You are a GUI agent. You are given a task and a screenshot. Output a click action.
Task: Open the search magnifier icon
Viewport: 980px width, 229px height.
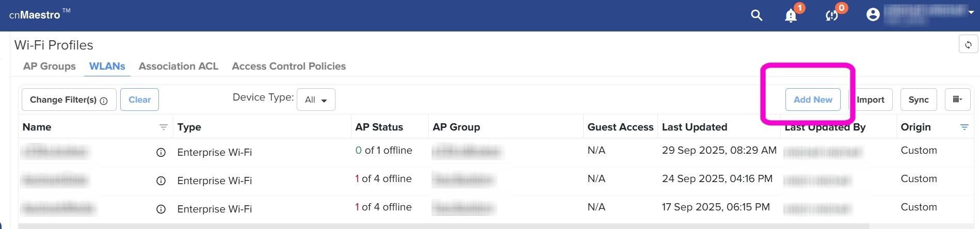click(x=757, y=15)
